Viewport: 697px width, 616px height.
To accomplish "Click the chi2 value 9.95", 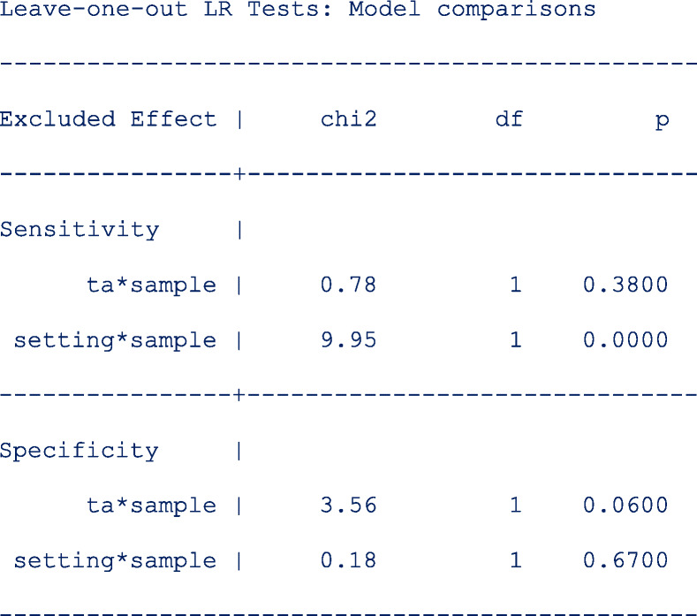I will click(x=348, y=340).
